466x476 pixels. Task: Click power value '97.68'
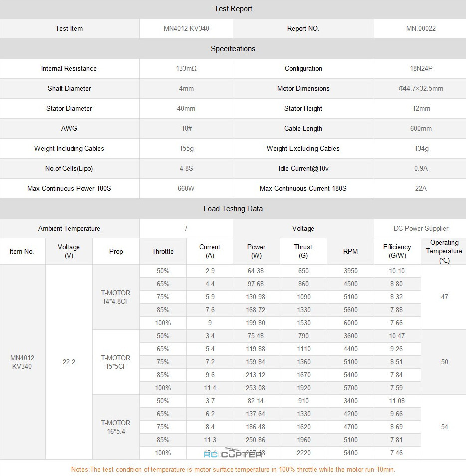point(256,284)
